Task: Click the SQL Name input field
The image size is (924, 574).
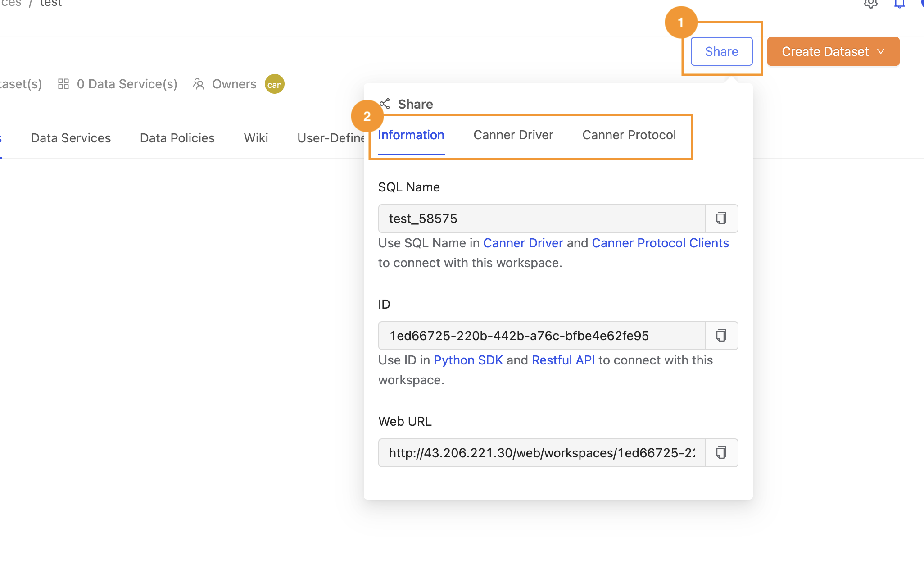Action: pos(541,219)
